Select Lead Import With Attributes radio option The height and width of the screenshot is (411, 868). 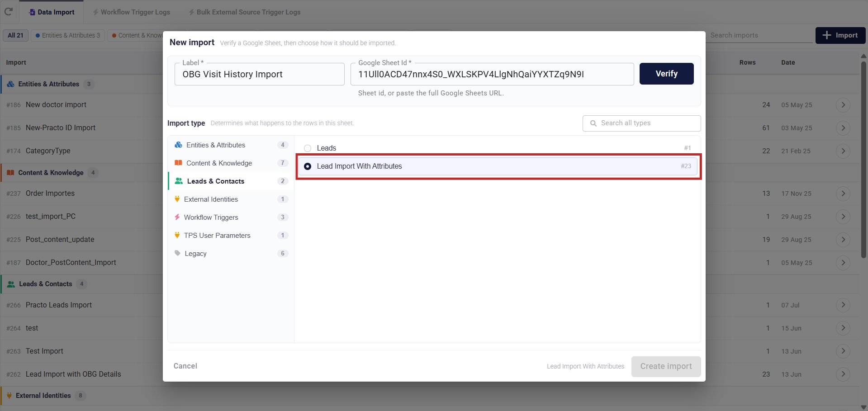coord(308,166)
